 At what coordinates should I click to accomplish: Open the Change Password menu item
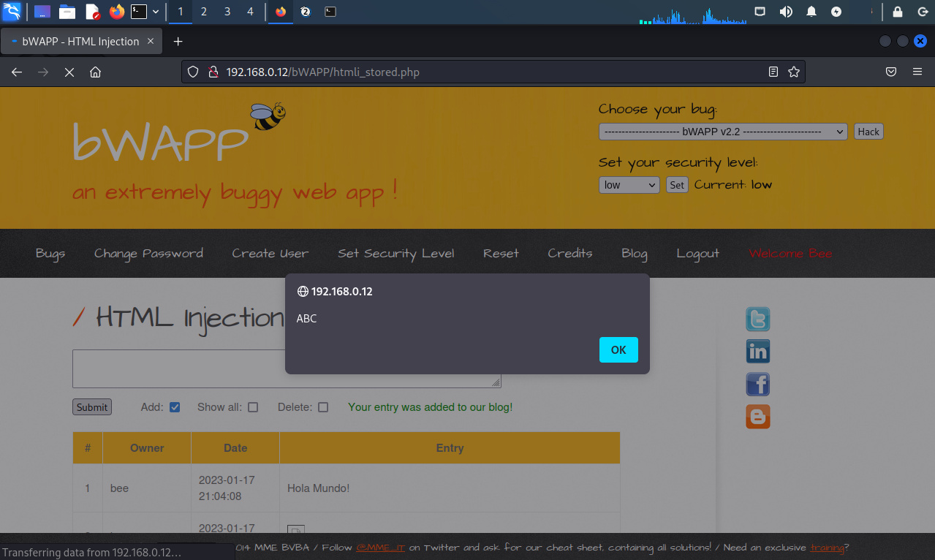point(148,254)
